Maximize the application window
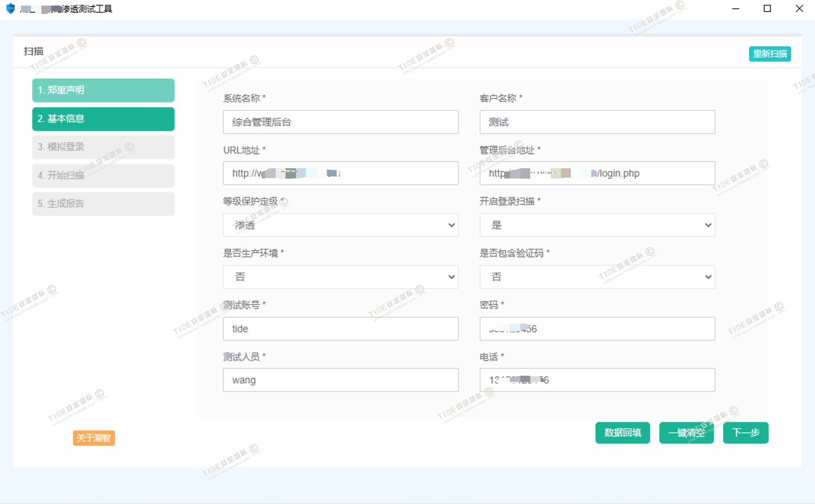The image size is (815, 504). (x=767, y=8)
